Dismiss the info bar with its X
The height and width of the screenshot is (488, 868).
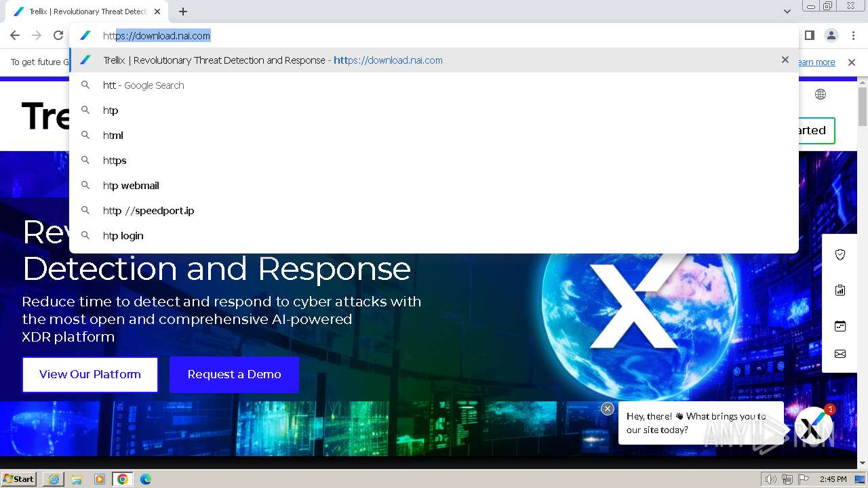tap(852, 62)
